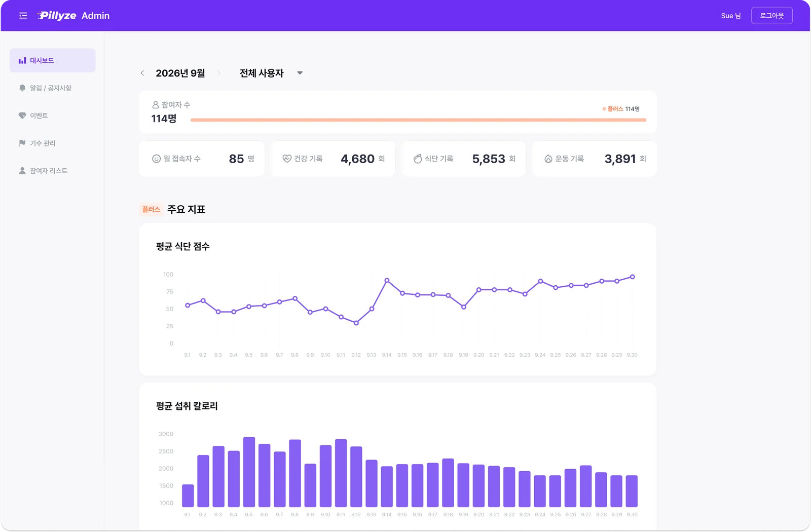The width and height of the screenshot is (811, 532).
Task: Click the 이벤트 diamond icon
Action: (x=22, y=116)
